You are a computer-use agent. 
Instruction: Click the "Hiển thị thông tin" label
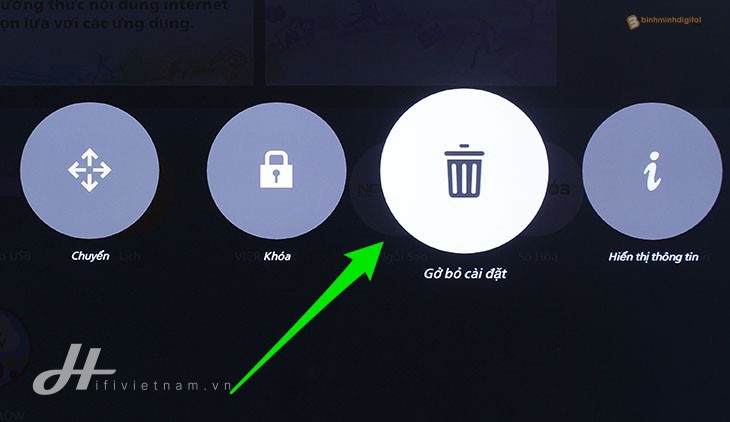(x=653, y=257)
